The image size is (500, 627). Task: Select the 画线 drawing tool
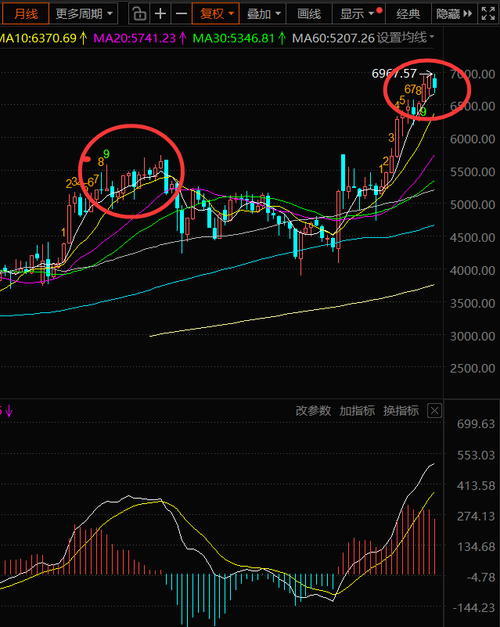coord(309,14)
